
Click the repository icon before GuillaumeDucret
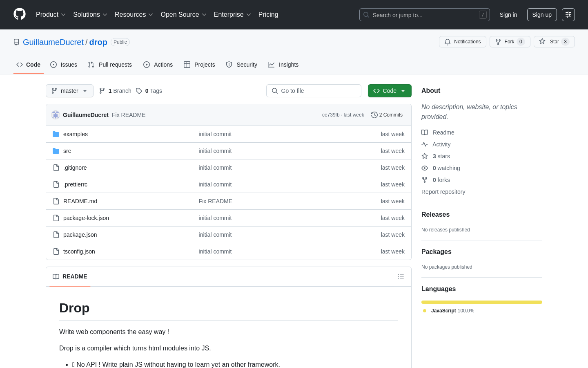pos(16,42)
